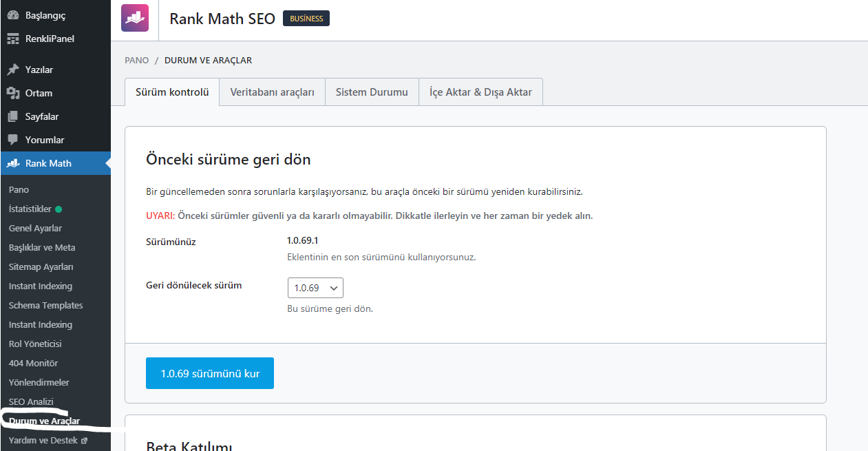Click the Ortam media icon

pos(13,93)
